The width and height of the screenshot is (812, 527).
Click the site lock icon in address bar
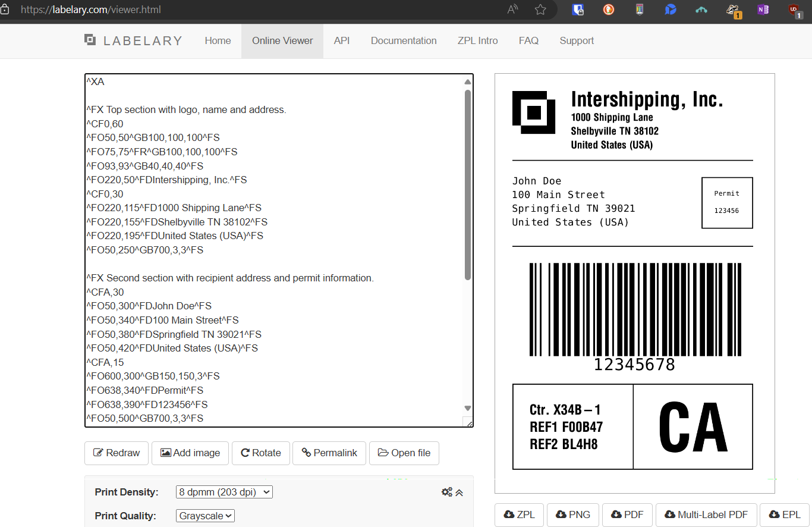pyautogui.click(x=5, y=10)
